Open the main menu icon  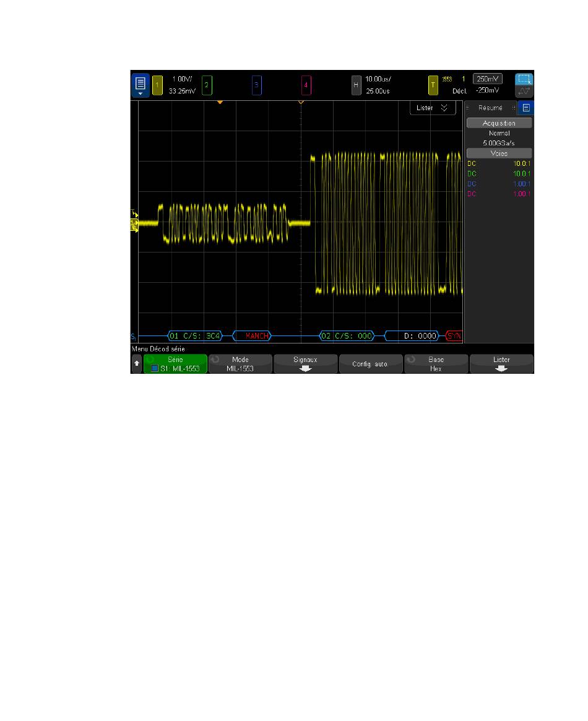click(141, 85)
